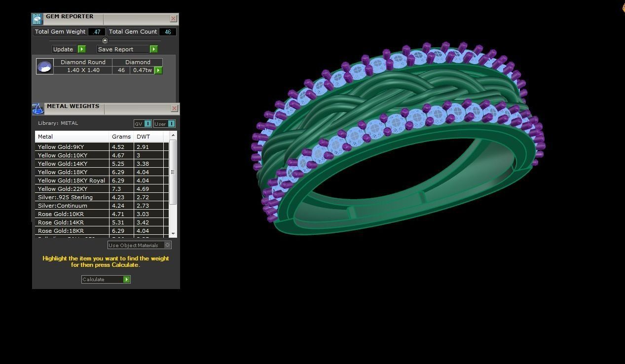The width and height of the screenshot is (625, 364).
Task: Click the Diamond Round gem thumbnail
Action: [45, 67]
